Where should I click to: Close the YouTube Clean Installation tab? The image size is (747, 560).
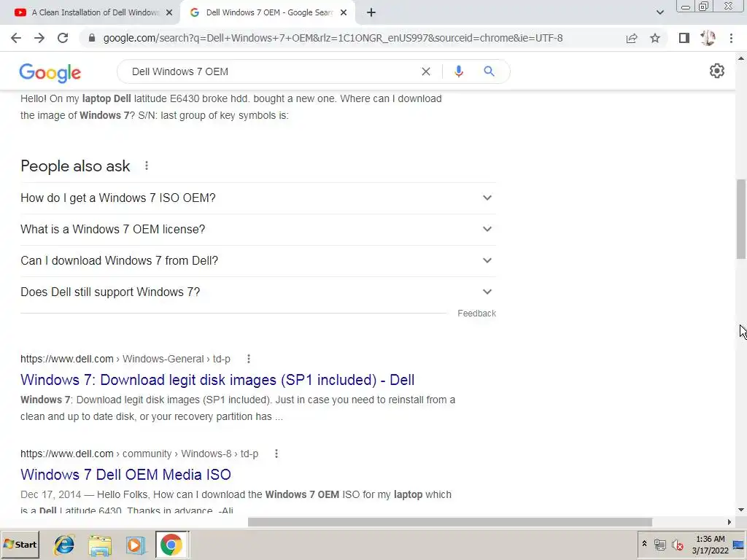click(169, 12)
